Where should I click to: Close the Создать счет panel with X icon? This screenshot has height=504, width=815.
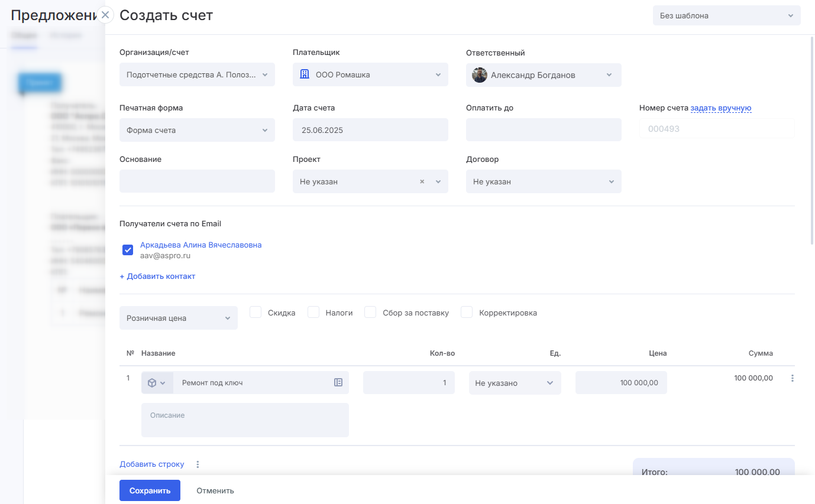point(105,15)
